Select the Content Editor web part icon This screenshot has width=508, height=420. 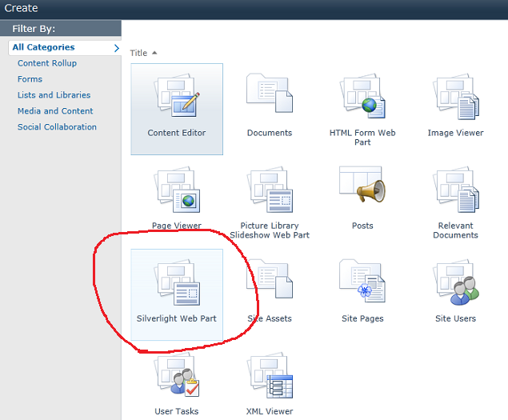coord(177,96)
